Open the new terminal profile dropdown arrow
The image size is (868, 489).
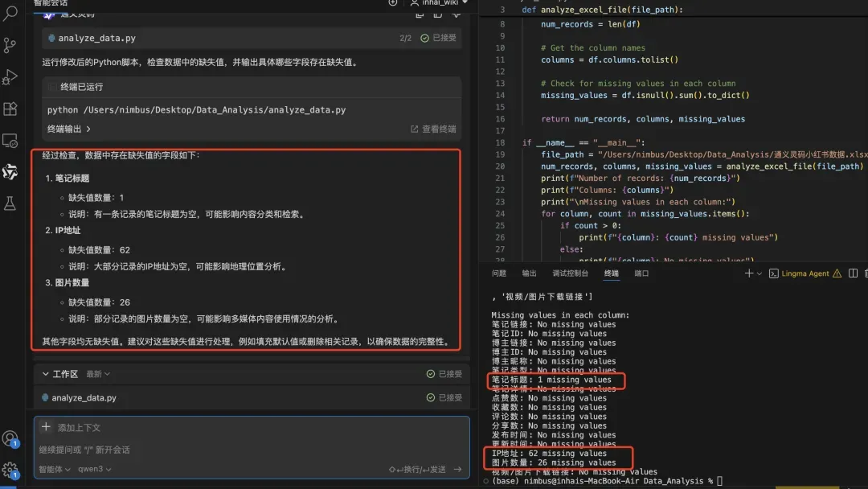point(759,273)
